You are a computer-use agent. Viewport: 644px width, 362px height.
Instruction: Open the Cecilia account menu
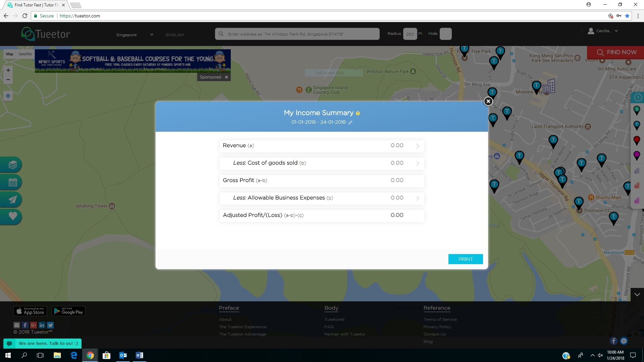(x=603, y=31)
